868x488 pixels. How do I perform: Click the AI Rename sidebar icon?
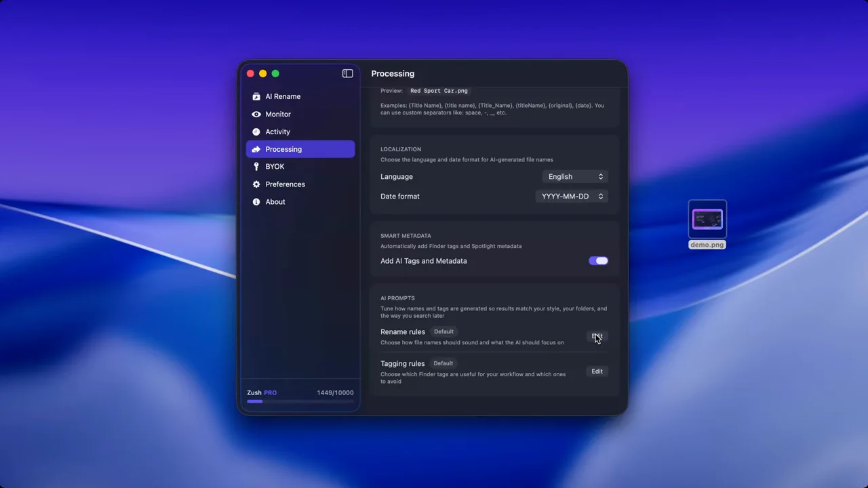click(x=256, y=96)
